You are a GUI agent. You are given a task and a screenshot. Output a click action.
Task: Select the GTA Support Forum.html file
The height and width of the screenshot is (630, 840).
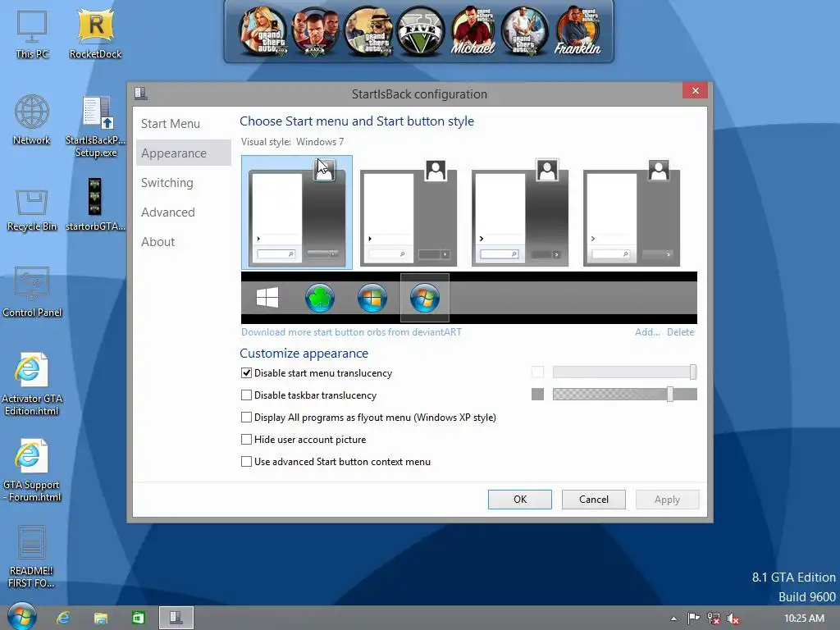[32, 470]
